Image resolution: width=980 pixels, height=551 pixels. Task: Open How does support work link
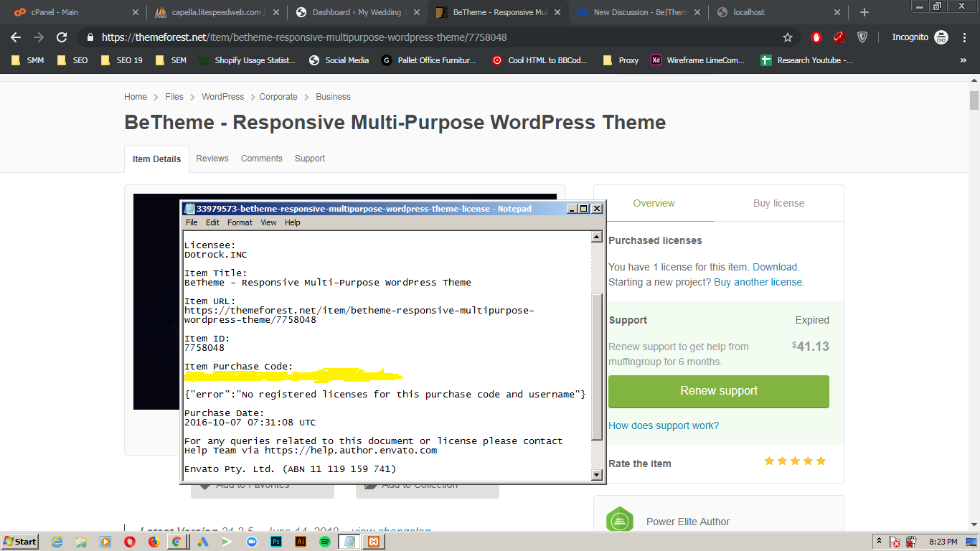click(664, 425)
